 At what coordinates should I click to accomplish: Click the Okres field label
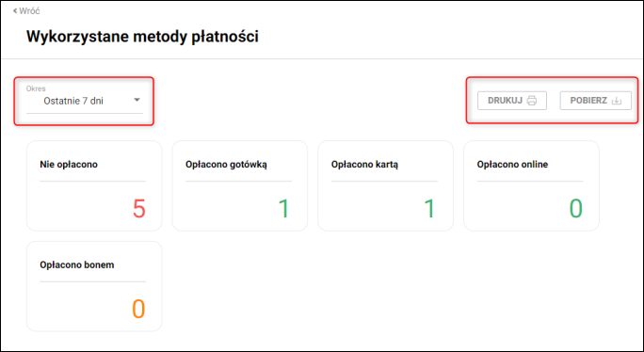36,88
